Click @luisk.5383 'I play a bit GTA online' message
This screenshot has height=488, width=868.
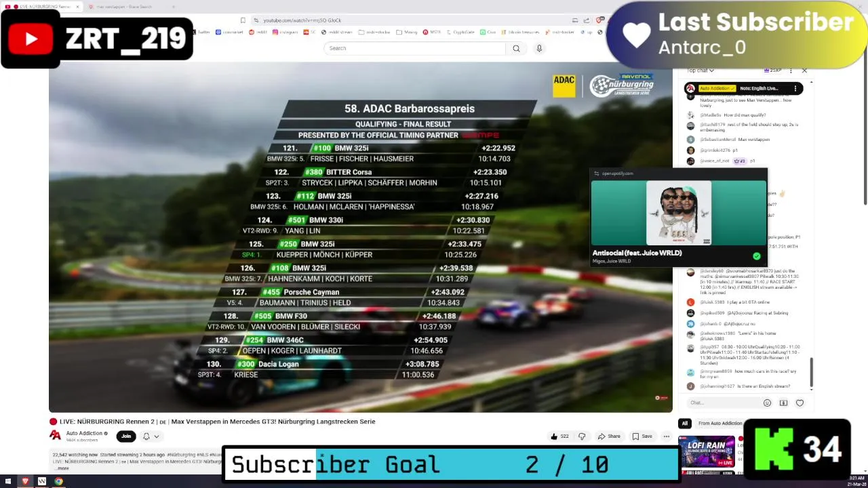728,302
